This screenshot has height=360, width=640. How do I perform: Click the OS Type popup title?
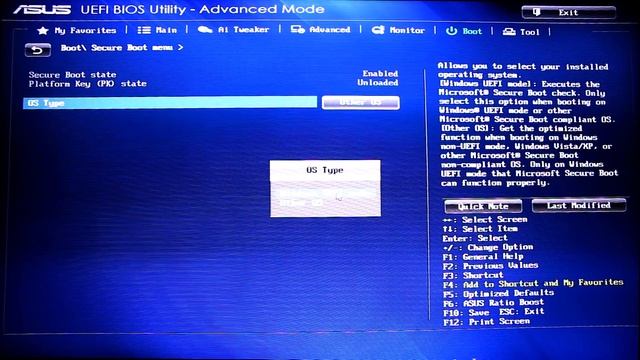[325, 170]
